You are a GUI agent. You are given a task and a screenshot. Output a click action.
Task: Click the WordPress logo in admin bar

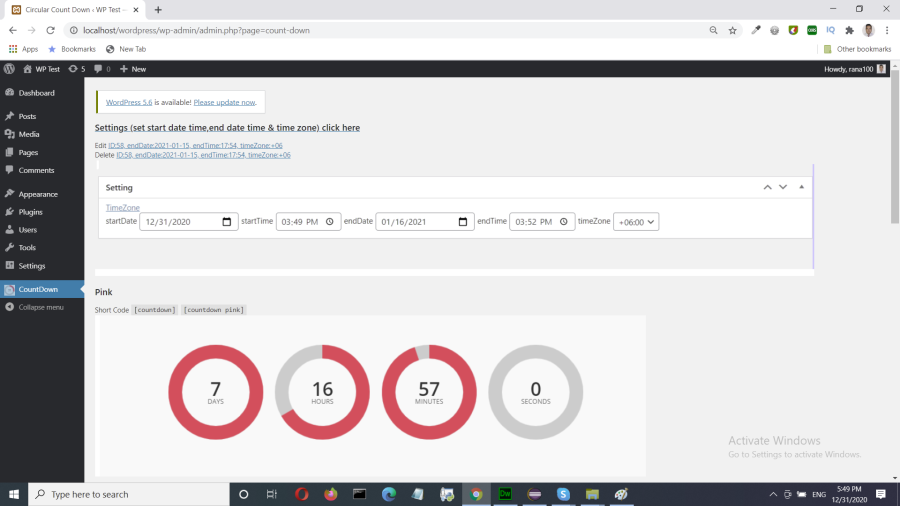pyautogui.click(x=9, y=69)
